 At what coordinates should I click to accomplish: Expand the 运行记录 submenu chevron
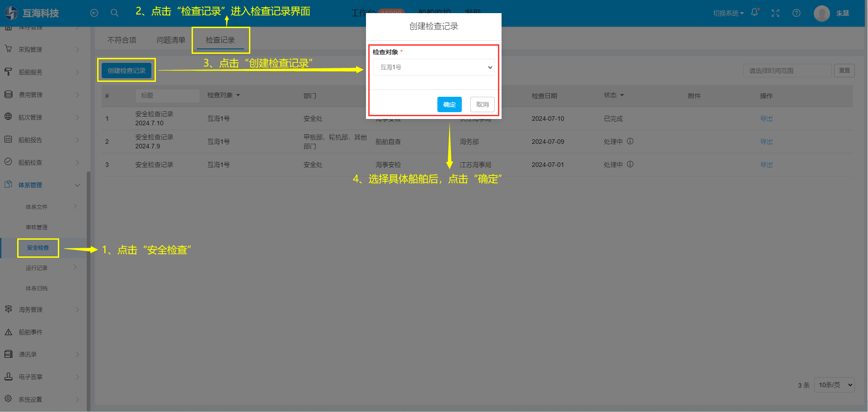[75, 267]
